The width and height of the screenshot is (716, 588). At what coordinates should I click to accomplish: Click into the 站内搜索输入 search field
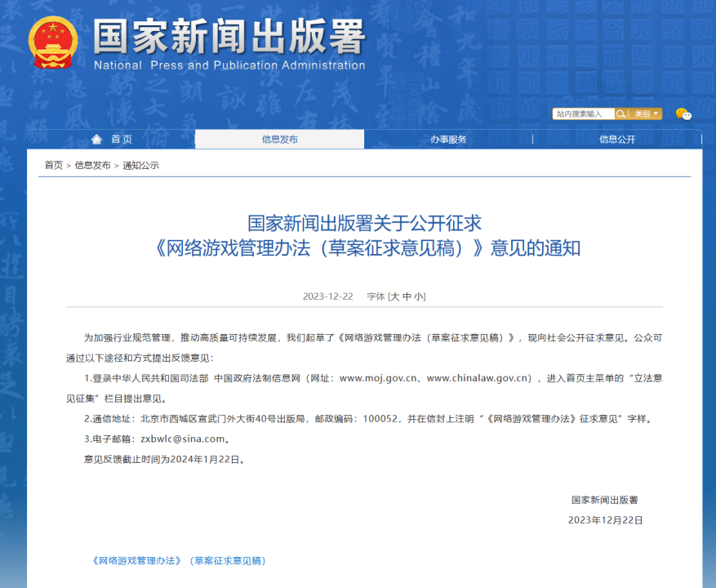tap(583, 114)
